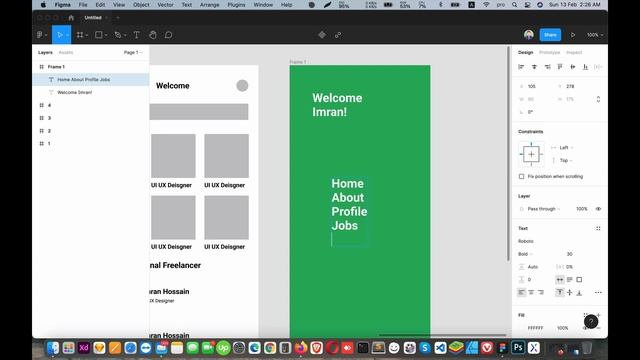Select the Hand tool
This screenshot has width=640, height=360.
tap(153, 35)
